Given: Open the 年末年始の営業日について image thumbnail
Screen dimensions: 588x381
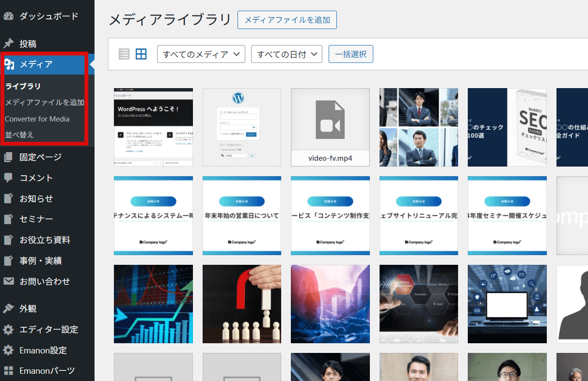Looking at the screenshot, I should point(242,215).
